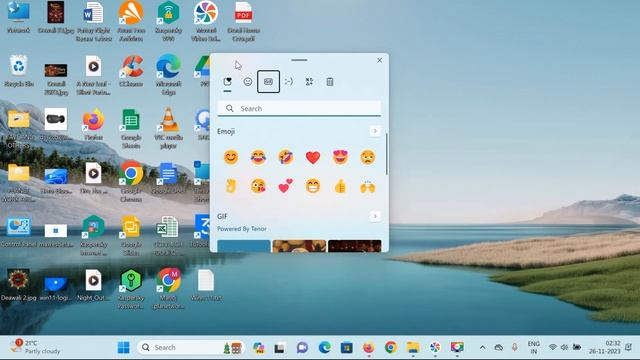Select the Night_Out media file icon
The height and width of the screenshot is (360, 640).
pos(93,285)
